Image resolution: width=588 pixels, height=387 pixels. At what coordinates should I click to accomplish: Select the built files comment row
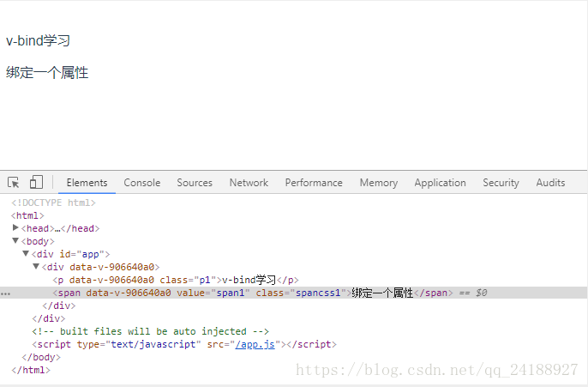[150, 331]
